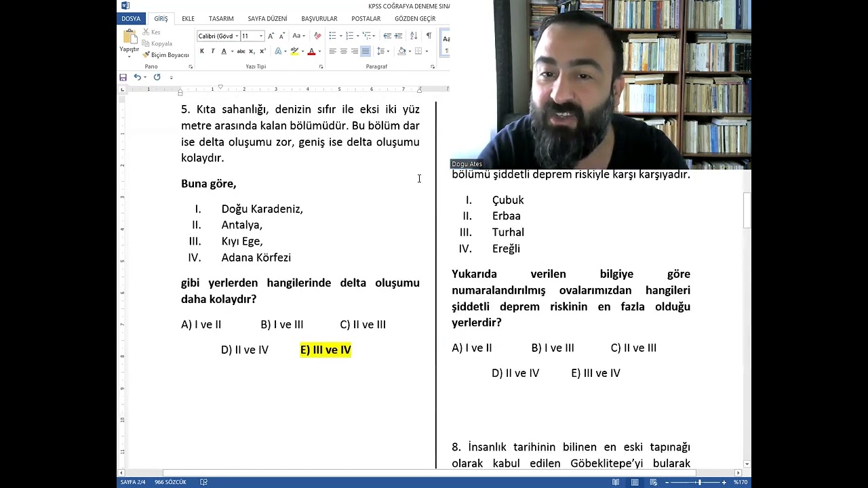The image size is (868, 488).
Task: Click the Redo/repeat icon
Action: coord(157,77)
